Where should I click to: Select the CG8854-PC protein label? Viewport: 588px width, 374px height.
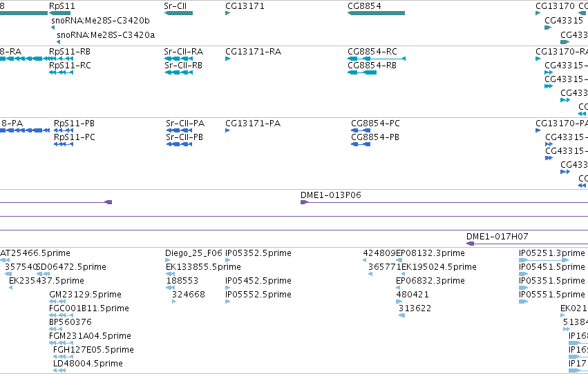375,124
